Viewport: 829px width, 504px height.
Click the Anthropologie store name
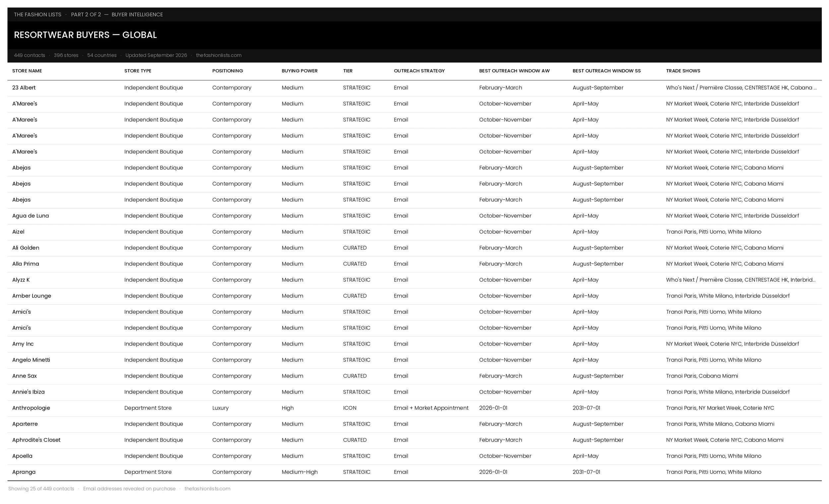tap(31, 408)
